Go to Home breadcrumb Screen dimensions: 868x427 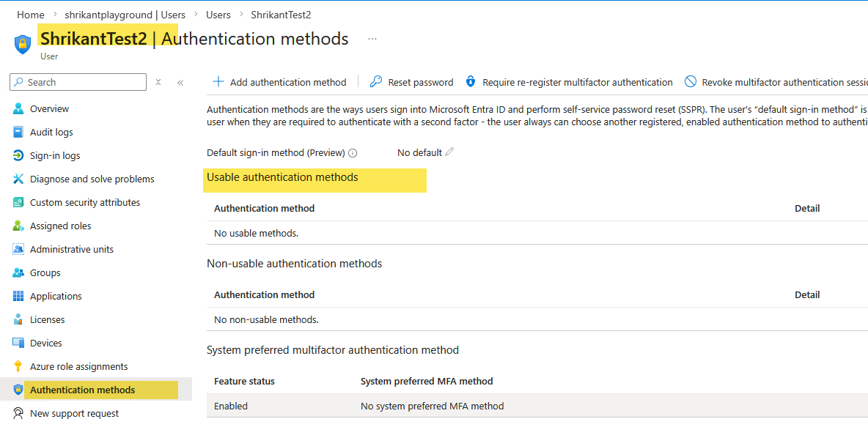[x=31, y=15]
